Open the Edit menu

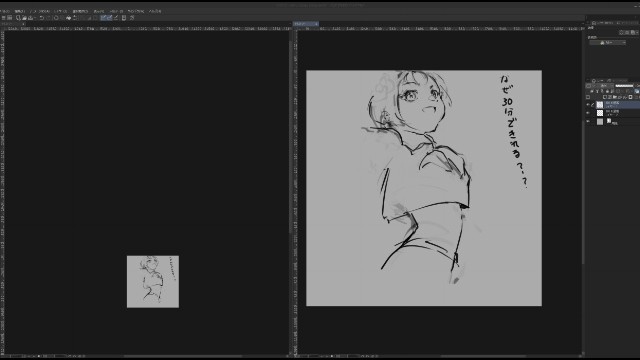pyautogui.click(x=20, y=11)
